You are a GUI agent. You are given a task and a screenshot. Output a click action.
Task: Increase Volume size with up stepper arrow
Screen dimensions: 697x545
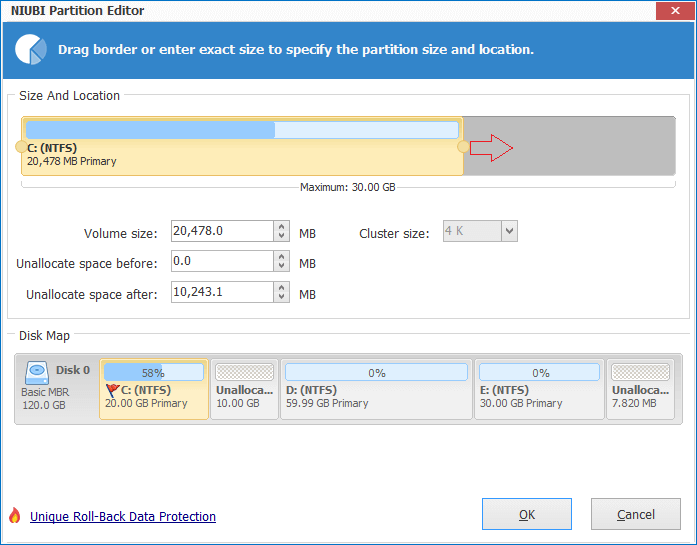[x=281, y=226]
